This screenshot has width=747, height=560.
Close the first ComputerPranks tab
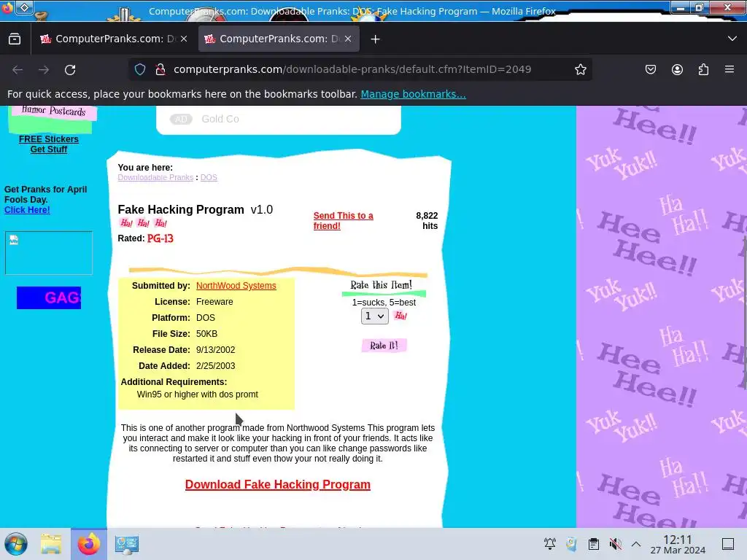[184, 39]
